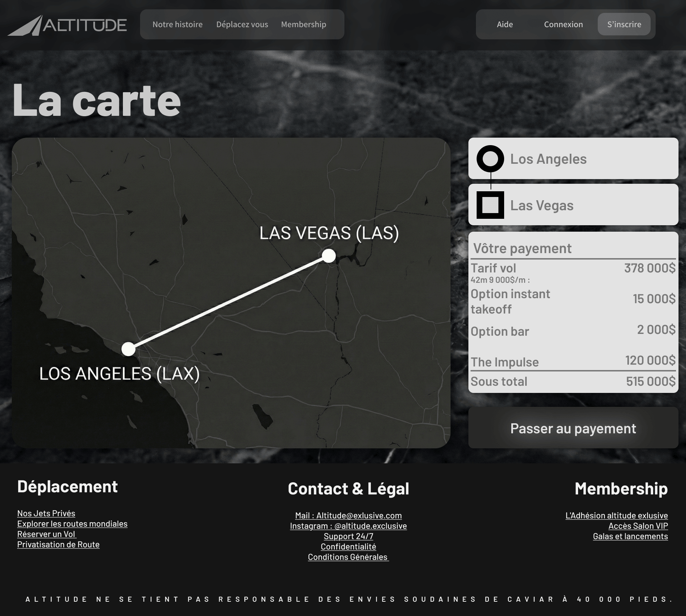Click the caviar disclaimer text in footer
Screen dimensions: 686x616
(349, 599)
